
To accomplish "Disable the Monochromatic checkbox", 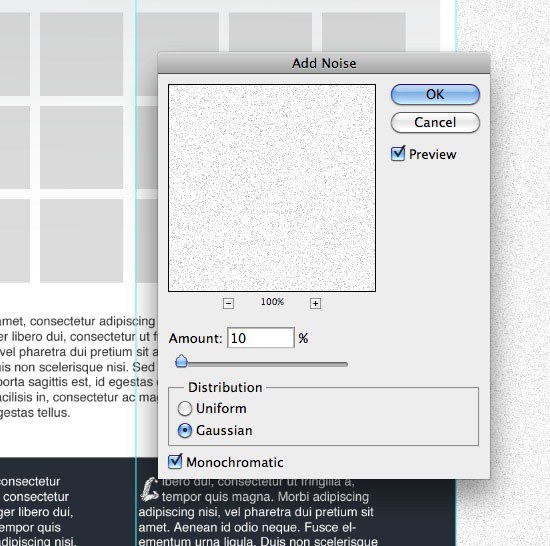I will (x=175, y=461).
